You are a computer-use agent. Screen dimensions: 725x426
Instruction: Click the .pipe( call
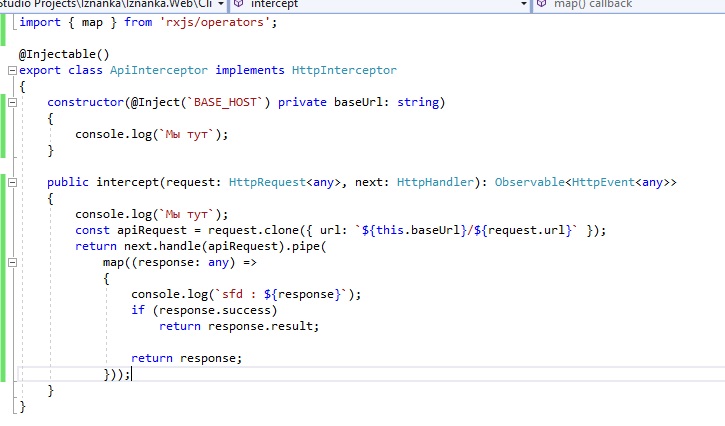tap(306, 246)
